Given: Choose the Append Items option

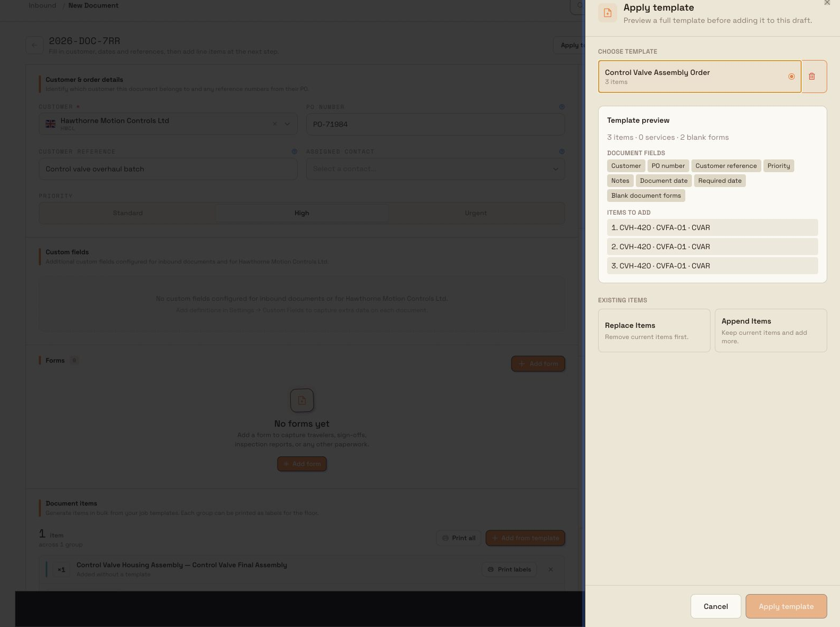Looking at the screenshot, I should click(770, 331).
